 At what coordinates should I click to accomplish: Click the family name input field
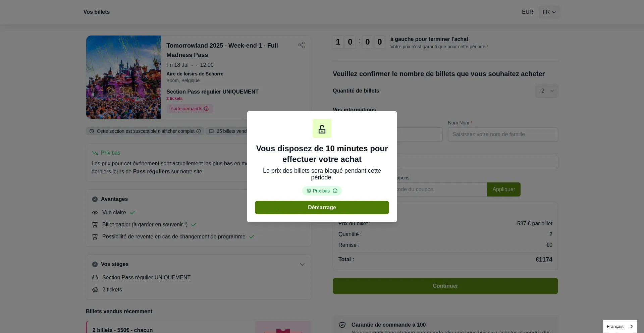coord(503,134)
